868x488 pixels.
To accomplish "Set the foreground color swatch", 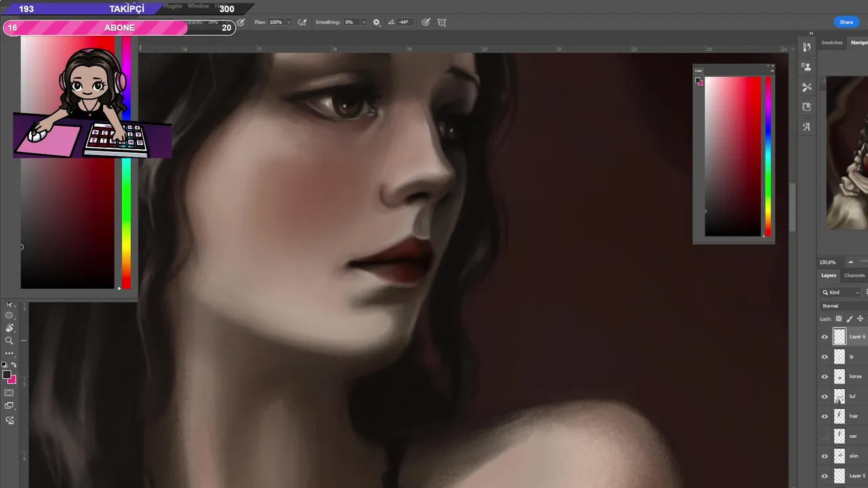I will (x=6, y=375).
